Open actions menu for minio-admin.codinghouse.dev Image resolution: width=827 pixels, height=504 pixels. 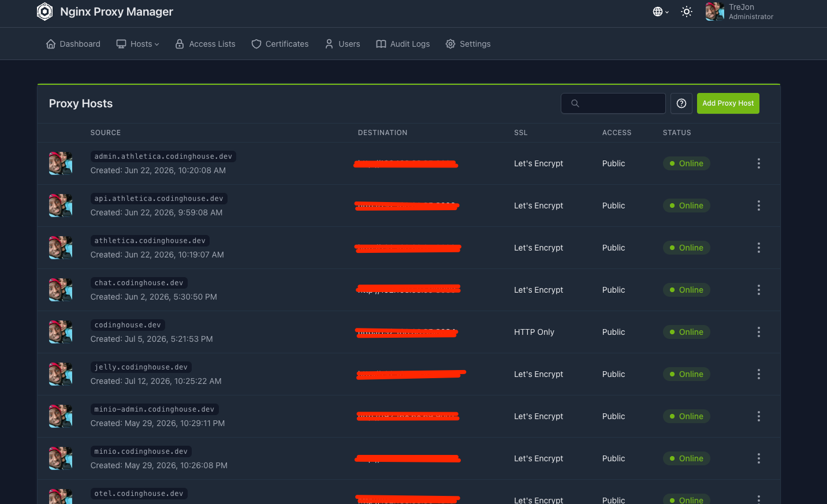pyautogui.click(x=759, y=416)
